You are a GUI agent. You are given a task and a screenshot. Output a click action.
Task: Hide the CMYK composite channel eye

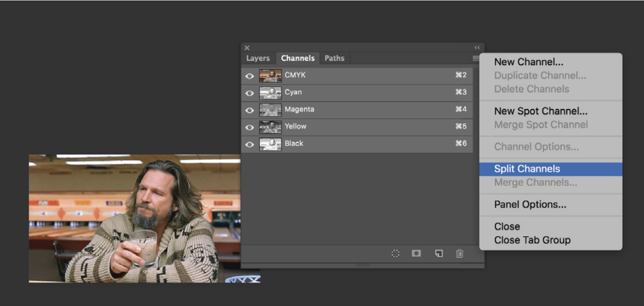250,76
